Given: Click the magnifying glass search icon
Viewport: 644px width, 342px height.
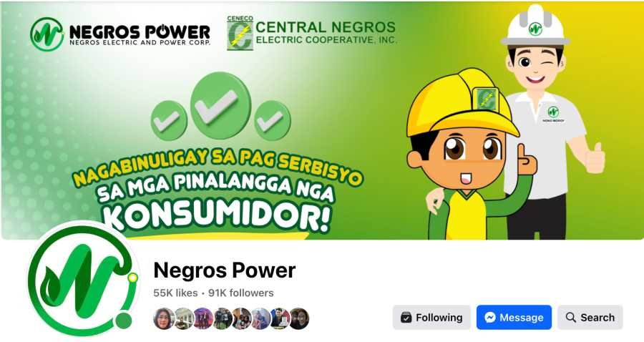Looking at the screenshot, I should 570,318.
